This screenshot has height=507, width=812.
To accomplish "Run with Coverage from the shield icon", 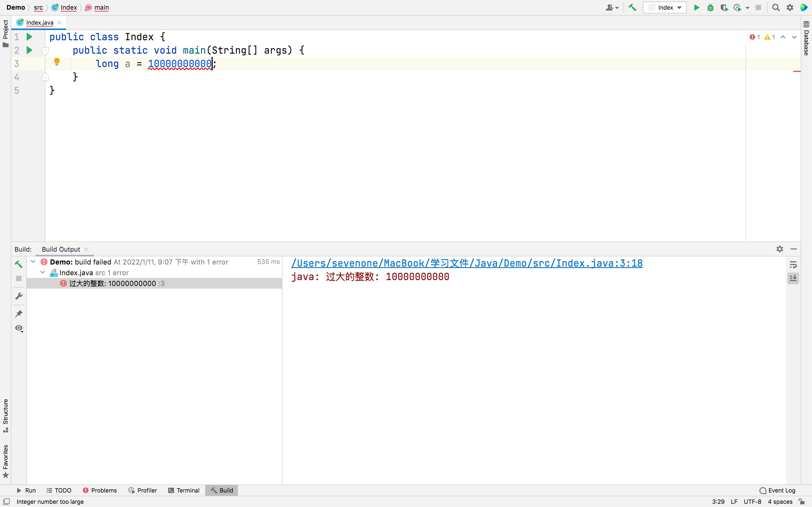I will click(x=724, y=8).
